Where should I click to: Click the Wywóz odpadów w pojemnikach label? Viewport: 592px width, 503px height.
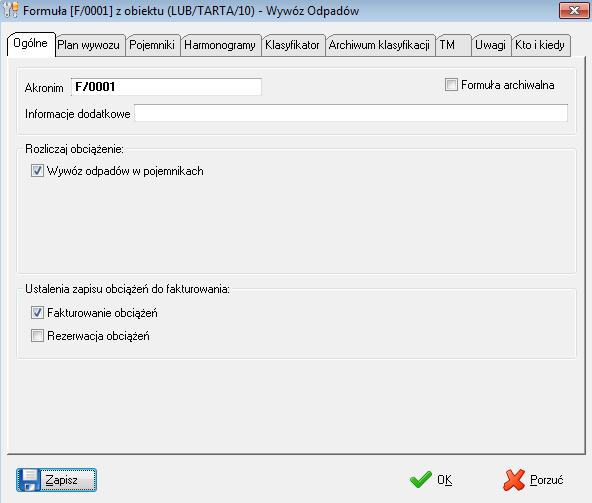(125, 171)
